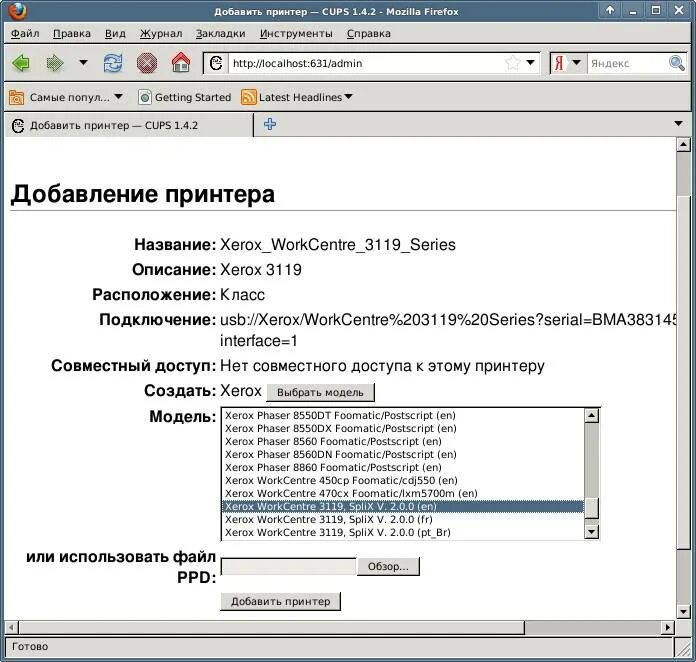Click the page vertical scroll down arrow
Image resolution: width=696 pixels, height=662 pixels.
(683, 611)
